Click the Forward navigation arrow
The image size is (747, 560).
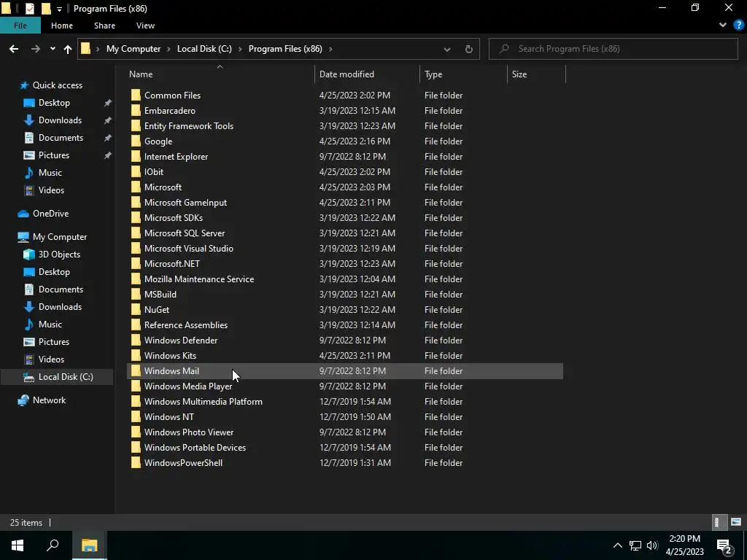pos(35,49)
